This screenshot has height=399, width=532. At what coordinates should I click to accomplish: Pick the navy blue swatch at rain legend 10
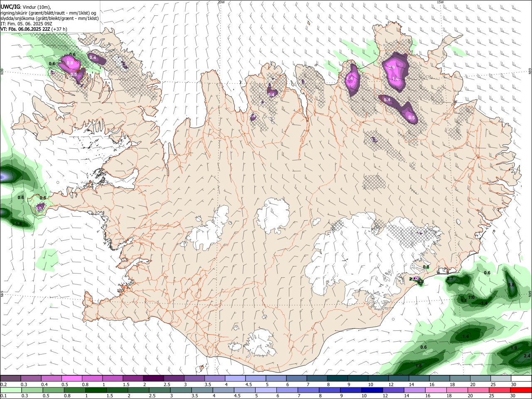371,390
